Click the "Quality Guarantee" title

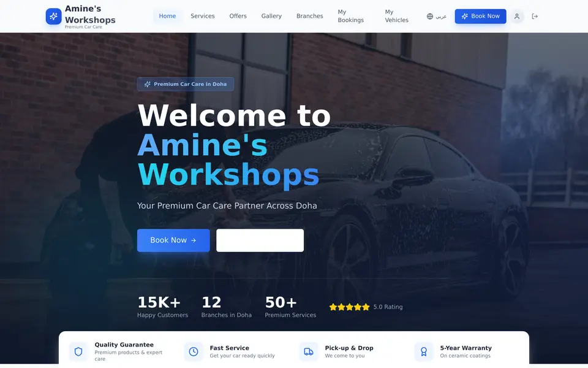coord(124,345)
